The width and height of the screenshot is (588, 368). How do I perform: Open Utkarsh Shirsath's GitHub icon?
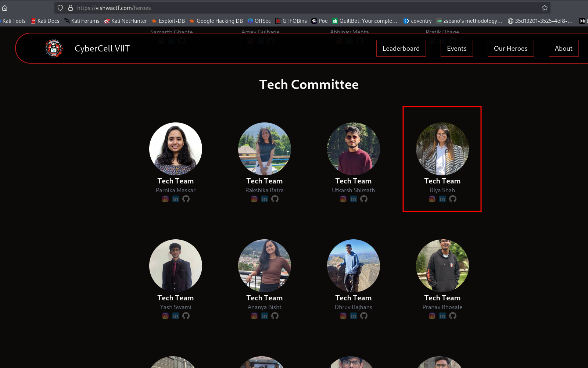[x=364, y=199]
